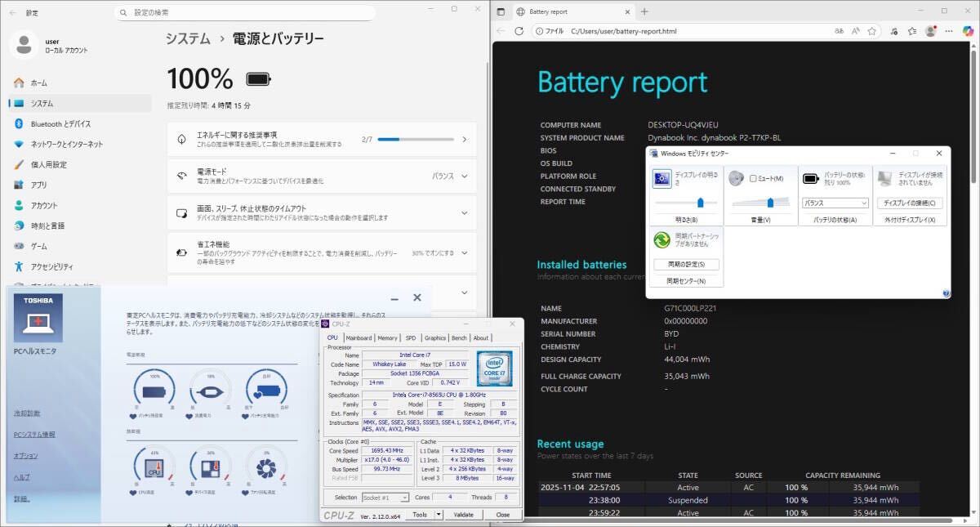
Task: Refresh the Battery report page
Action: 519,31
